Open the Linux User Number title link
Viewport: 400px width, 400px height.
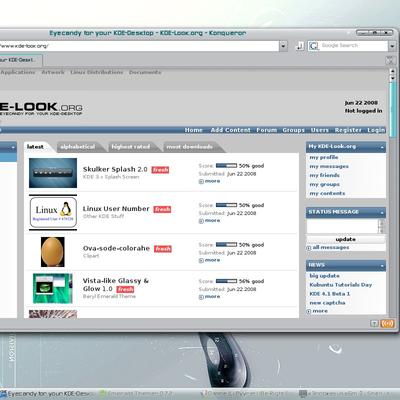tap(116, 209)
